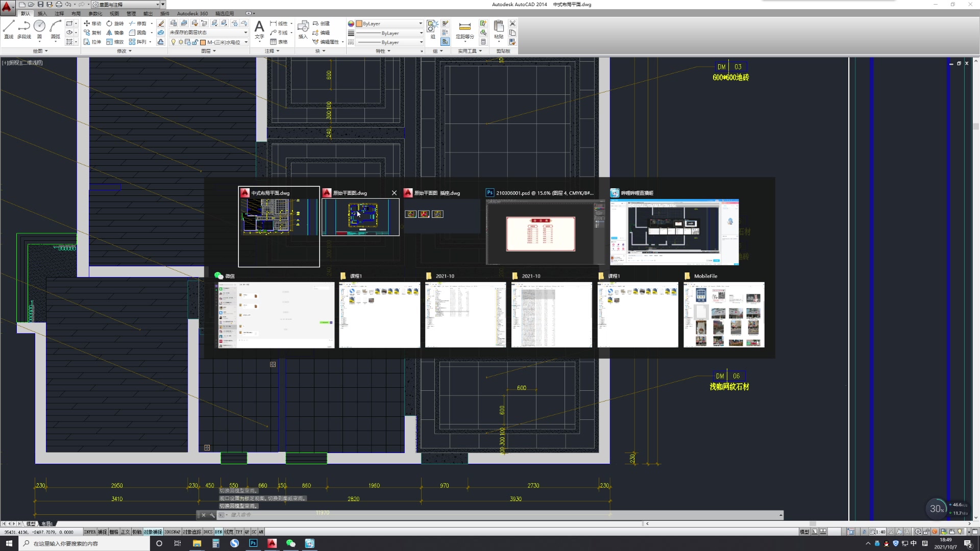
Task: Open the workspace dropdown (草图与注释)
Action: pos(125,5)
